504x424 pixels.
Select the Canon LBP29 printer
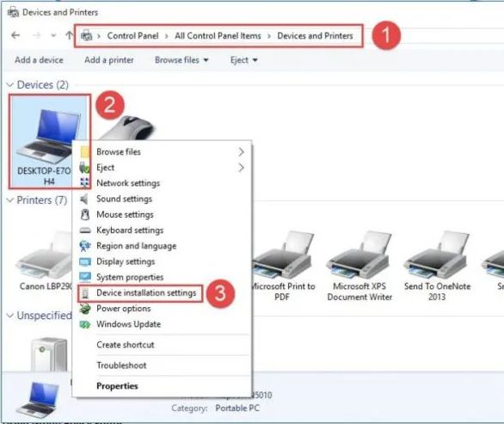[x=45, y=261]
